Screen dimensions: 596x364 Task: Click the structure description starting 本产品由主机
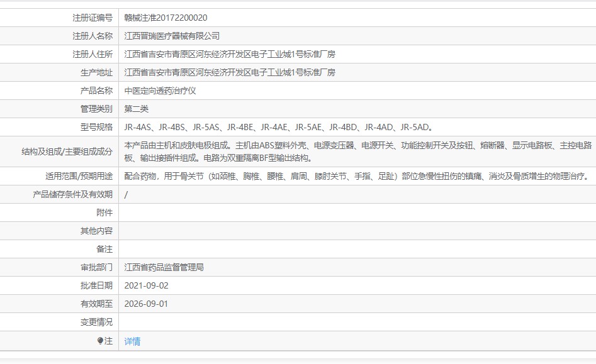(x=357, y=152)
